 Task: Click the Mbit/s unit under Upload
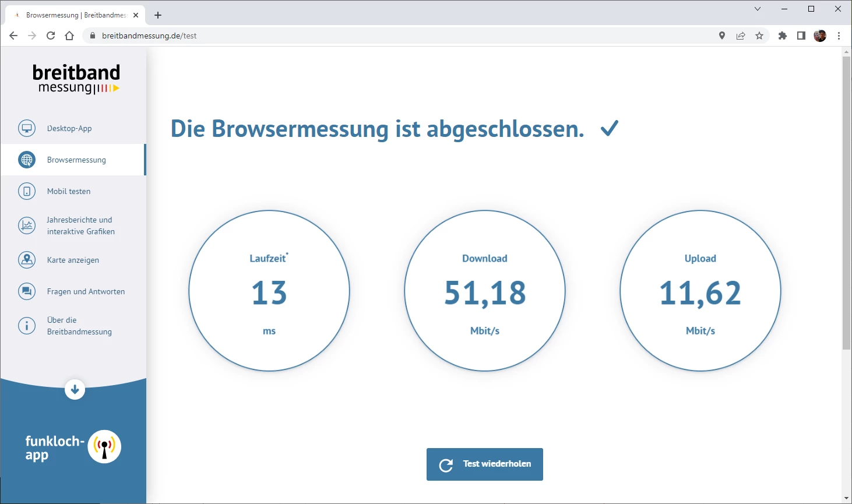700,331
